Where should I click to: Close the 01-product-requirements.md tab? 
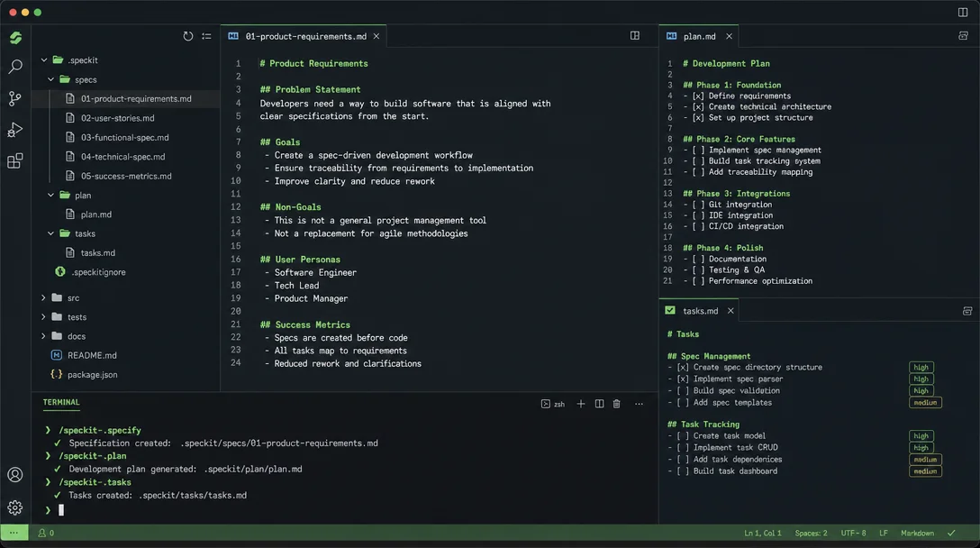377,36
